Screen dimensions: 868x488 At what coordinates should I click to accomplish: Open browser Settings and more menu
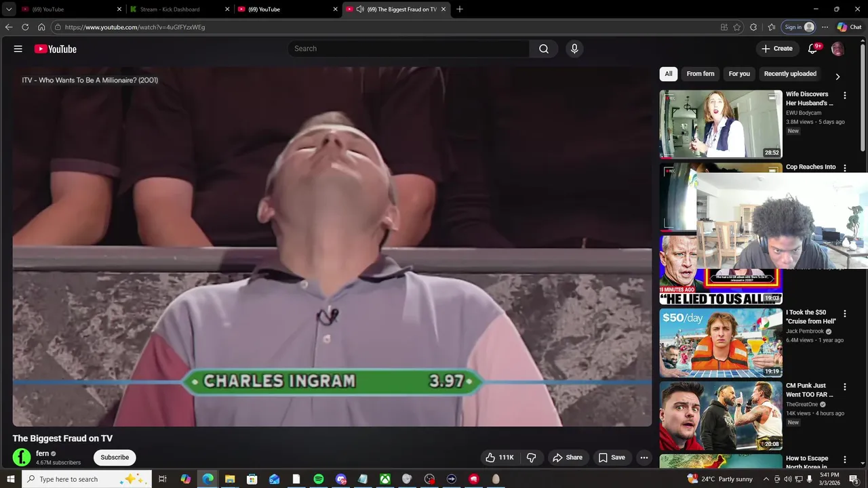point(825,27)
